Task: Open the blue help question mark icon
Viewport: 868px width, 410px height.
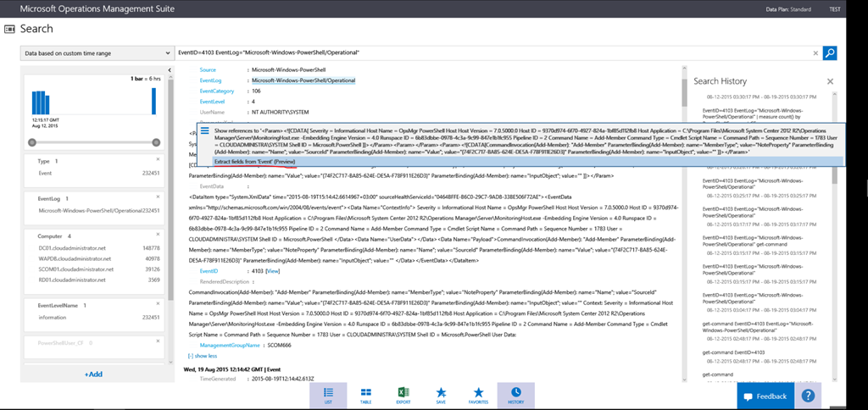Action: [x=808, y=396]
